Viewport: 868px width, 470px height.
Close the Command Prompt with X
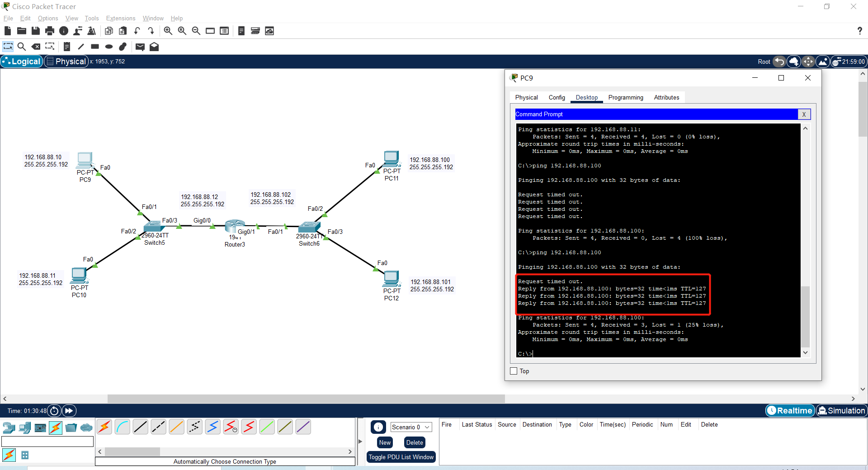coord(804,114)
